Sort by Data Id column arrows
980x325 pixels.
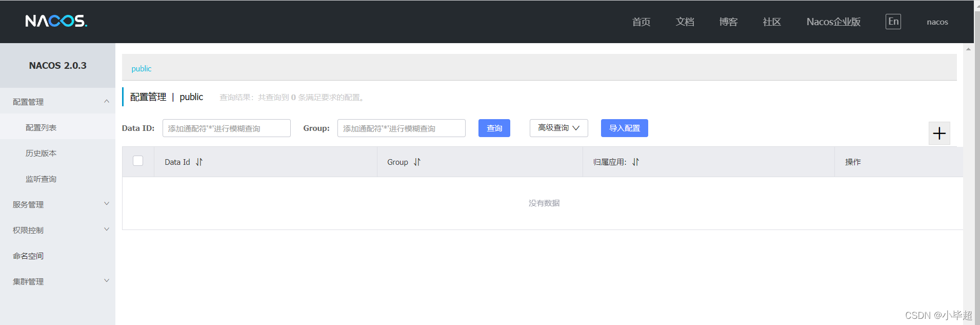(x=199, y=162)
